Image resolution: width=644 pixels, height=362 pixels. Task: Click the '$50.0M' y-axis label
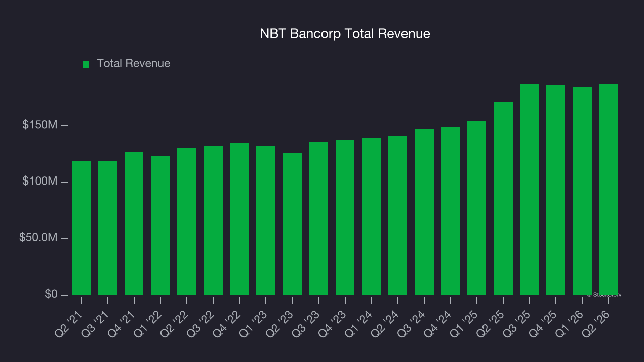[x=38, y=237]
